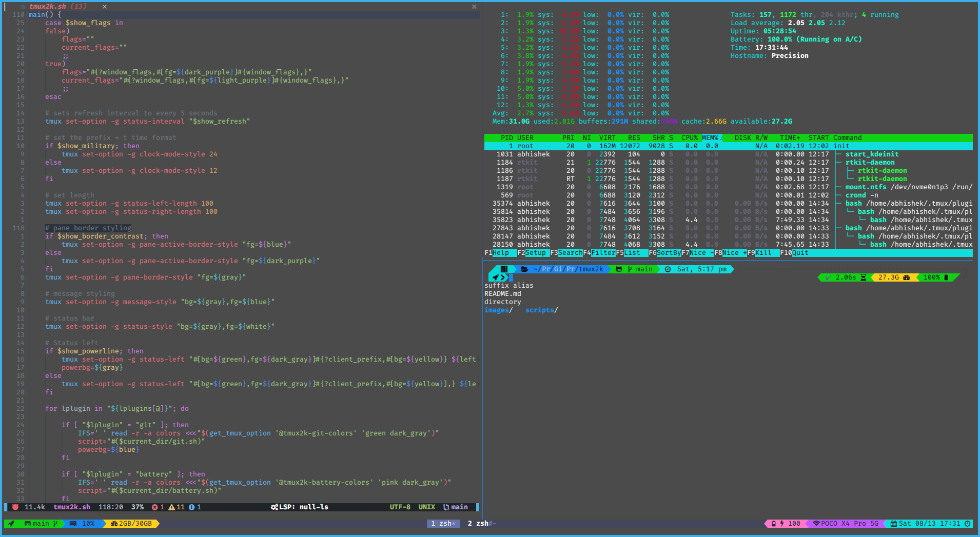This screenshot has height=537, width=980.
Task: Select the git branch icon beside main in statusline
Action: click(446, 507)
